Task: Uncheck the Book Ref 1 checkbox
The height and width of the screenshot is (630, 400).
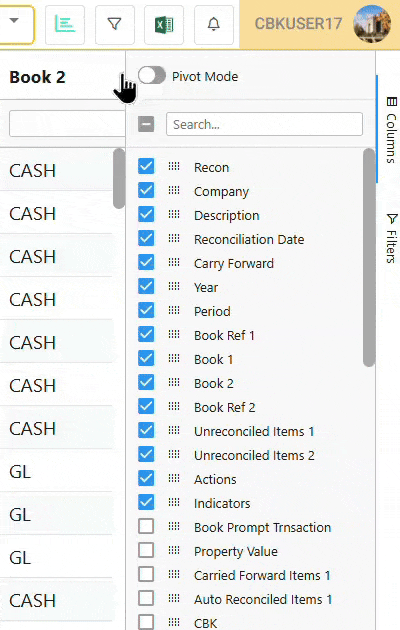Action: point(146,334)
